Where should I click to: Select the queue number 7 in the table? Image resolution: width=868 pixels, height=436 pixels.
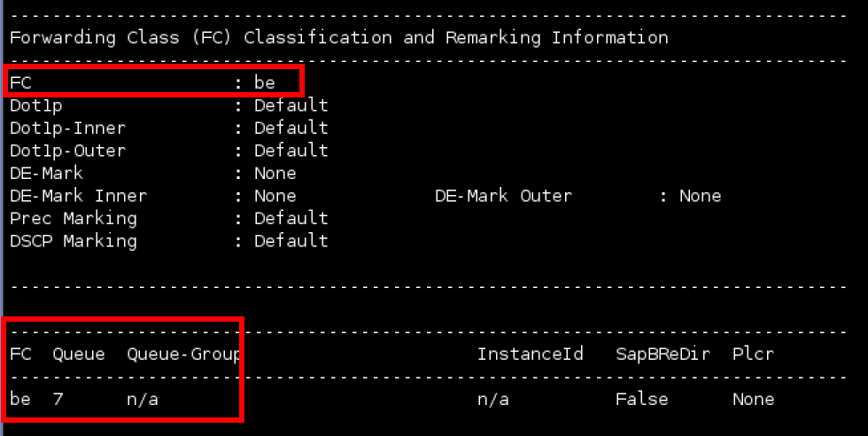point(58,400)
